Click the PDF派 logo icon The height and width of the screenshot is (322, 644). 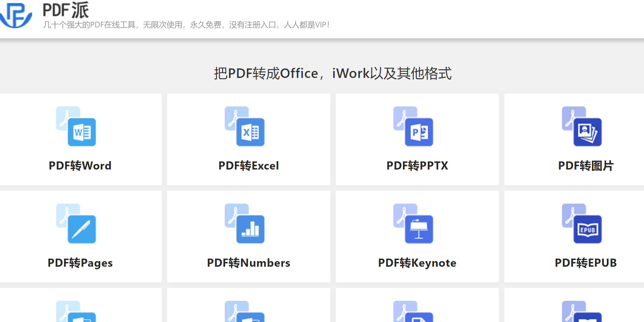16,16
